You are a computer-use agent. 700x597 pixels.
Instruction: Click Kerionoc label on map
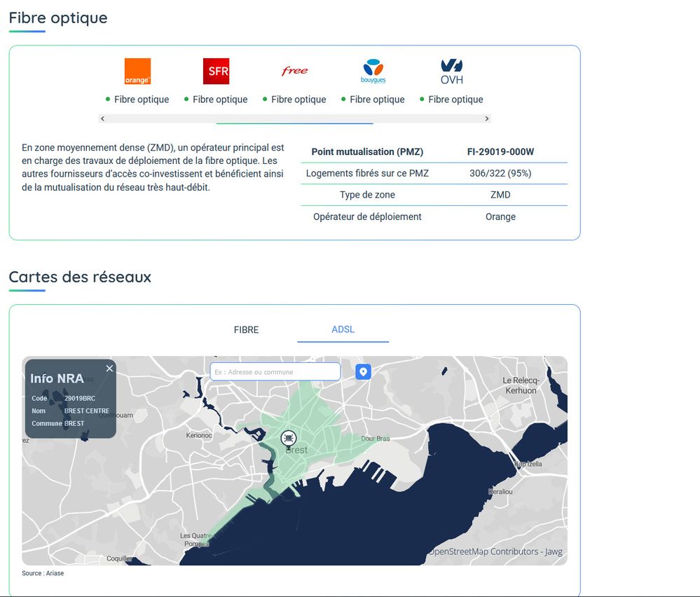pos(199,435)
